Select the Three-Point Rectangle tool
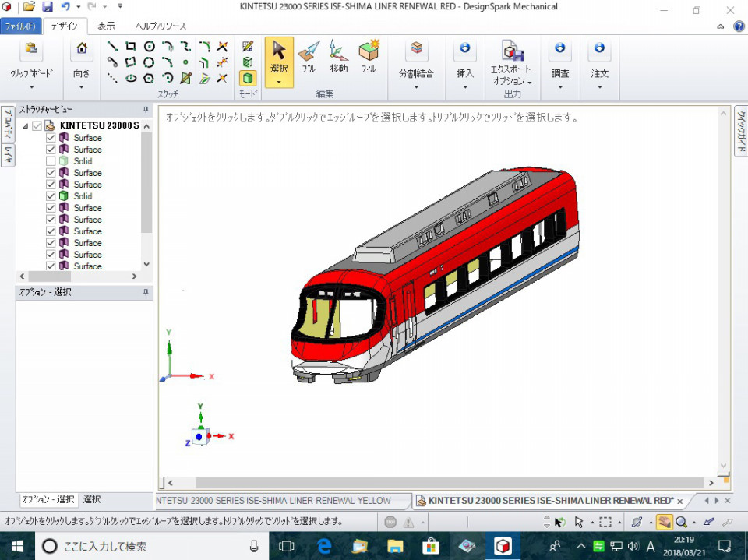This screenshot has height=560, width=748. coord(130,62)
